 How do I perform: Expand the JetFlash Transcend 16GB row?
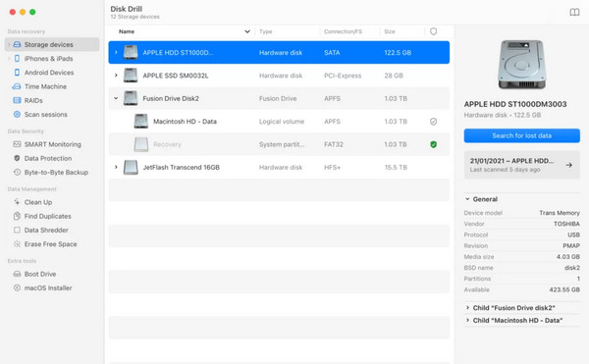tap(116, 167)
